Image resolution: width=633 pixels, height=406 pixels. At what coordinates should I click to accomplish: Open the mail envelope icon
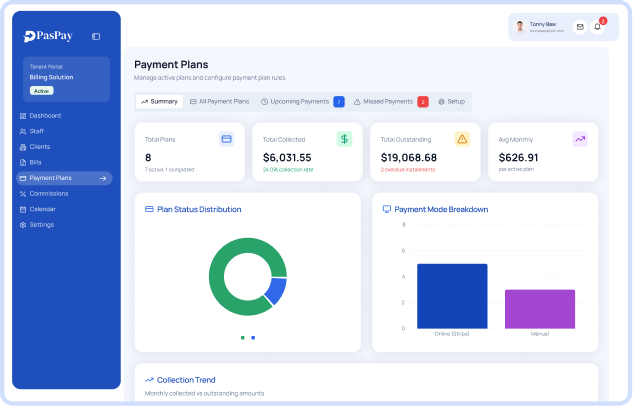click(x=580, y=27)
